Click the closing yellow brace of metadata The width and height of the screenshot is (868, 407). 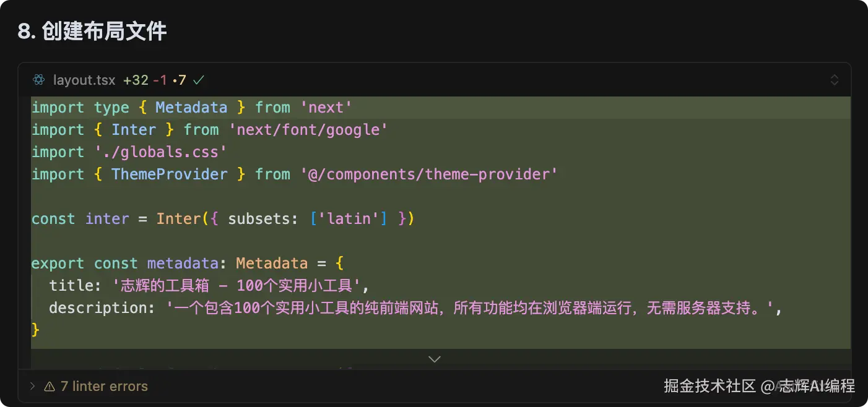35,330
